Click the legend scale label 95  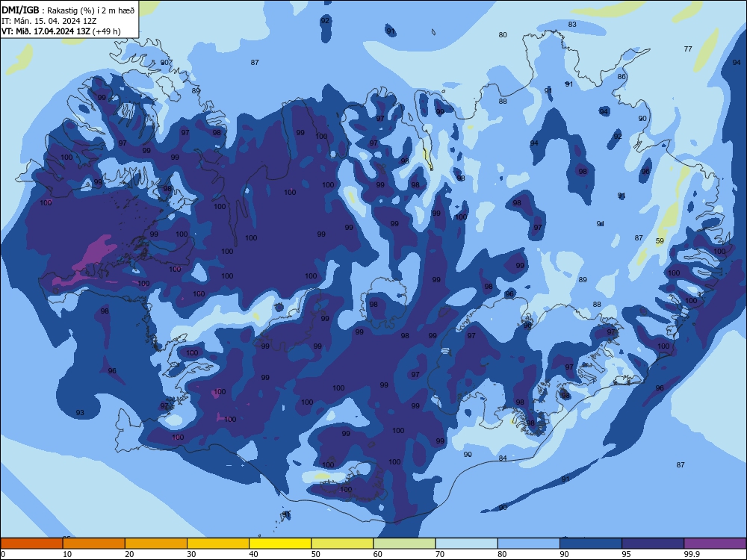point(627,554)
